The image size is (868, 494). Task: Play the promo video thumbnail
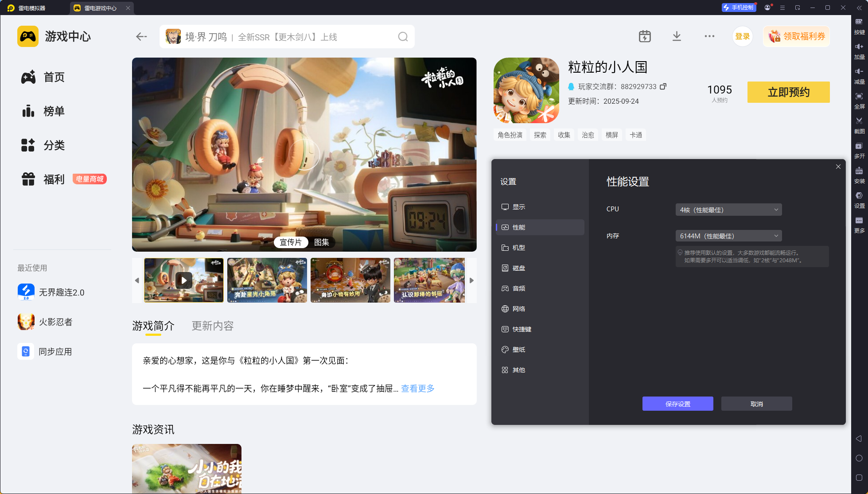click(x=184, y=280)
